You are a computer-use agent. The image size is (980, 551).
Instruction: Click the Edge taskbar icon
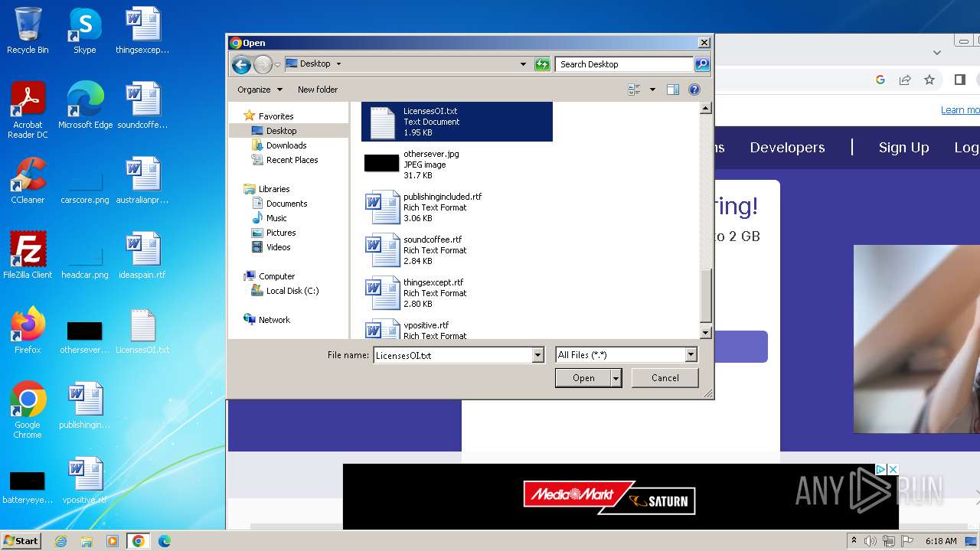tap(165, 541)
